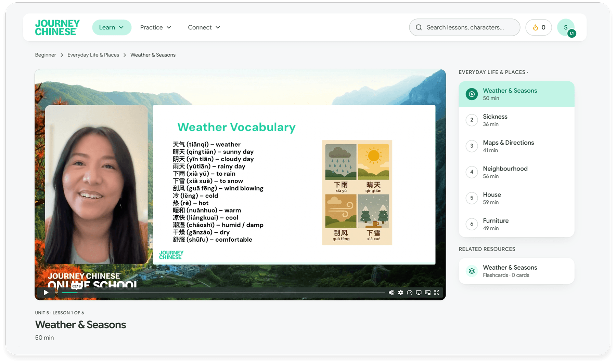The image size is (616, 364).
Task: Open the House lesson
Action: [x=516, y=198]
